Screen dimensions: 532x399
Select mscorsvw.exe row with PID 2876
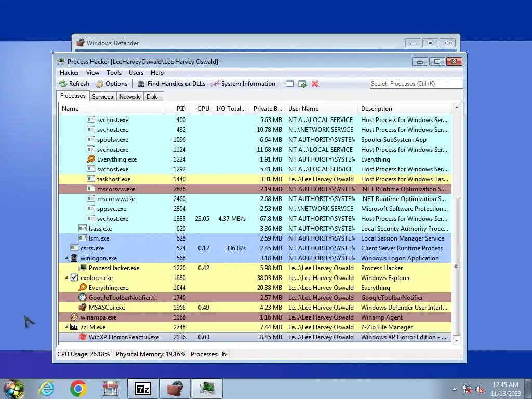pyautogui.click(x=255, y=189)
